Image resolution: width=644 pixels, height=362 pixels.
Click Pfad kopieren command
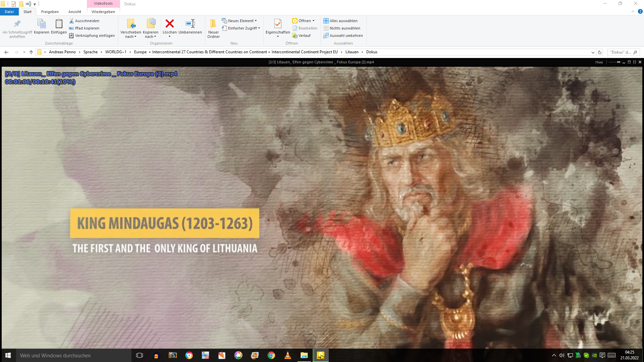click(84, 28)
